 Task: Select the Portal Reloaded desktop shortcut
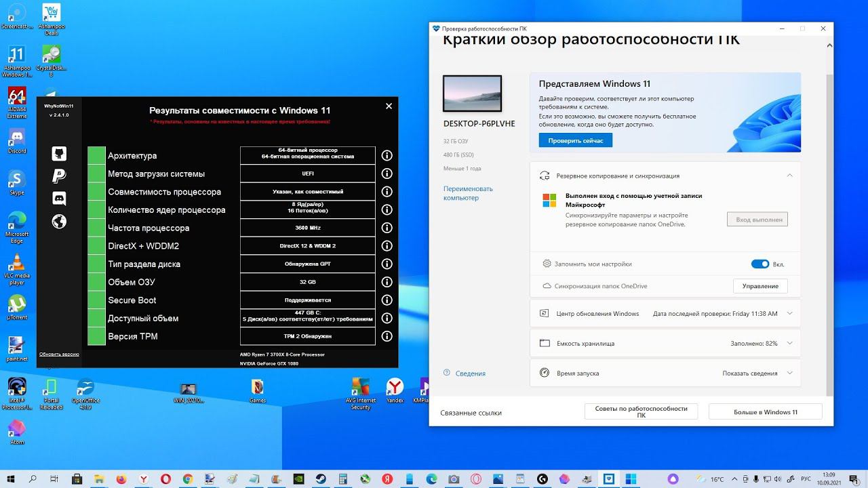51,394
